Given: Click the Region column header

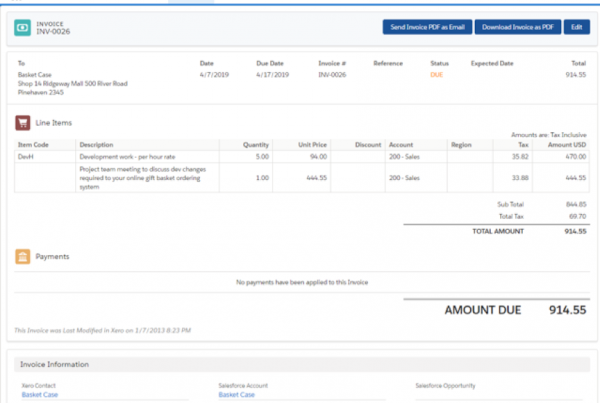Looking at the screenshot, I should 461,144.
